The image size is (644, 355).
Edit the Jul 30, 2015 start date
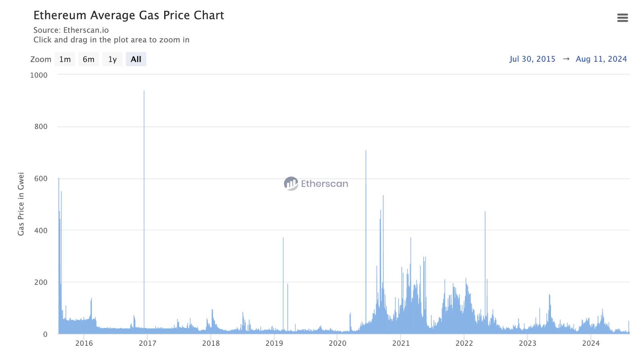532,59
